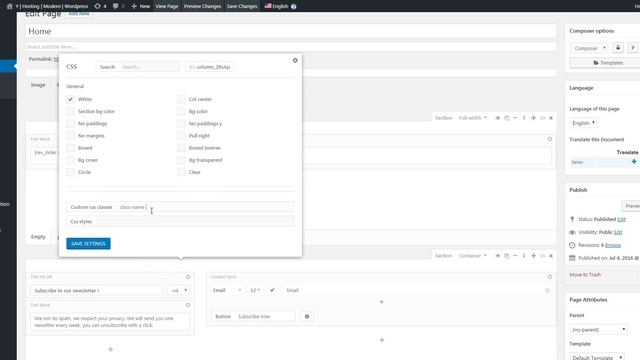Click the gear button beside Subscribe now

pyautogui.click(x=307, y=316)
